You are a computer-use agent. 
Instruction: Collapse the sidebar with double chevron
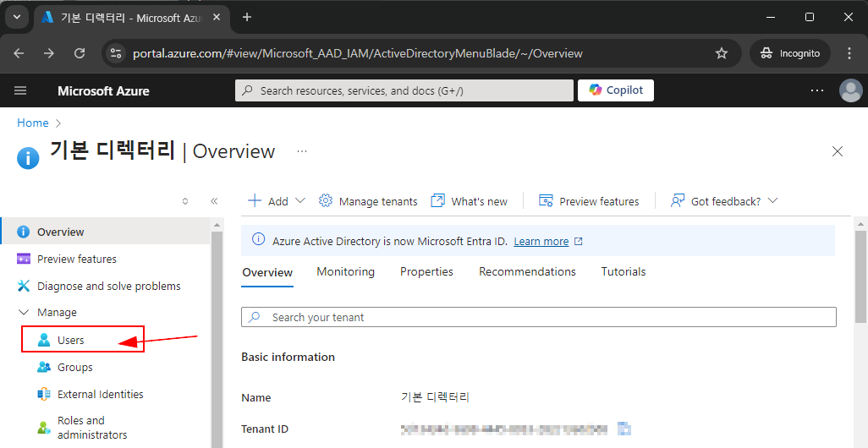(x=214, y=201)
